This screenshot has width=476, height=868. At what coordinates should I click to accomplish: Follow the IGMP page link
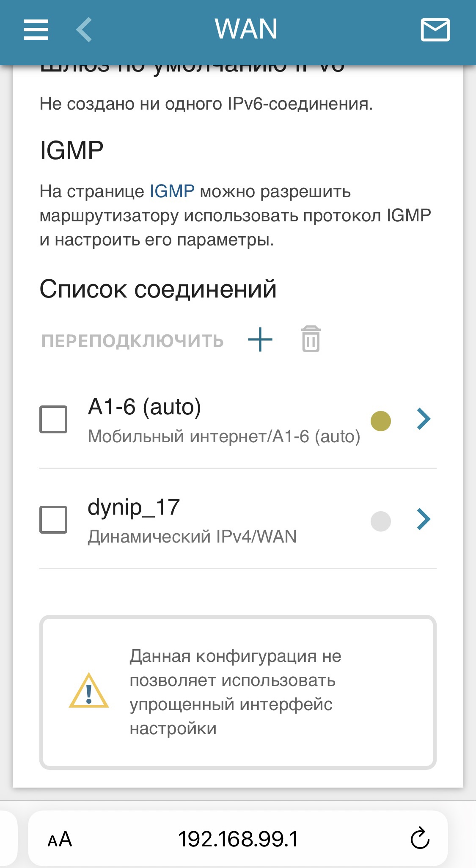172,191
